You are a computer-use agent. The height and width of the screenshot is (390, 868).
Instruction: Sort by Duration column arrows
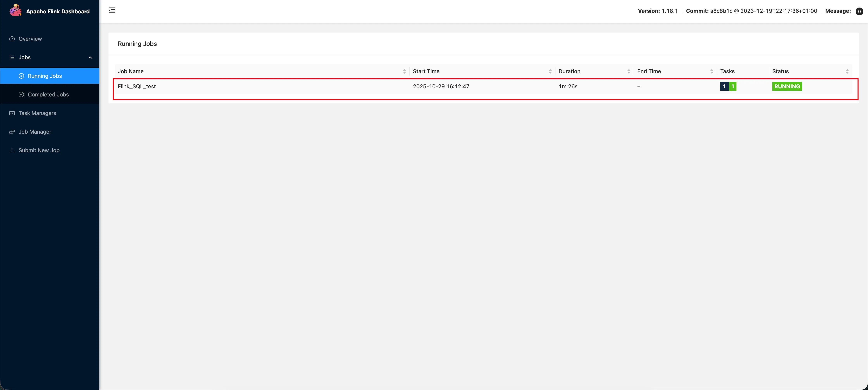pos(629,71)
